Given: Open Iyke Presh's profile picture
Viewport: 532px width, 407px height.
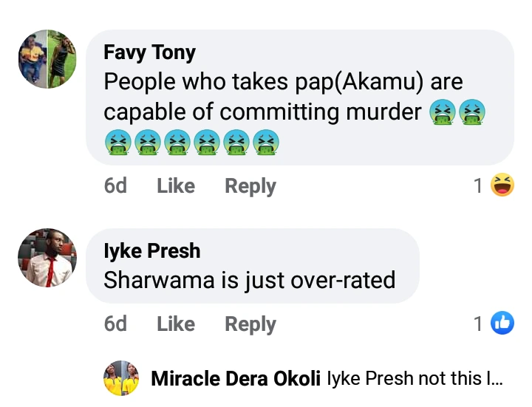Looking at the screenshot, I should (x=47, y=257).
